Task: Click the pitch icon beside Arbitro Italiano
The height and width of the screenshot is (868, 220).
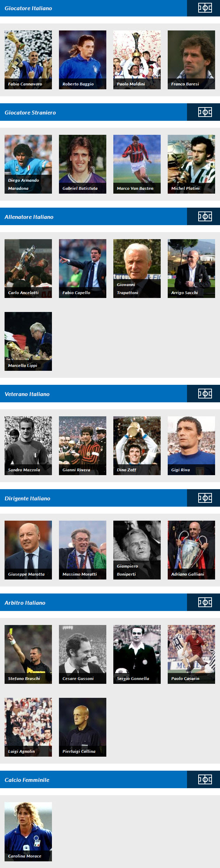Action: click(205, 602)
